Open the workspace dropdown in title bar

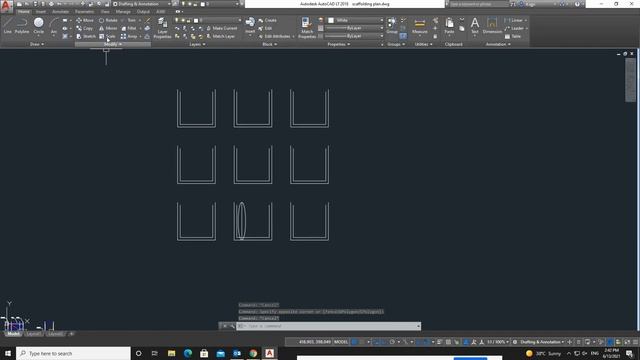141,4
